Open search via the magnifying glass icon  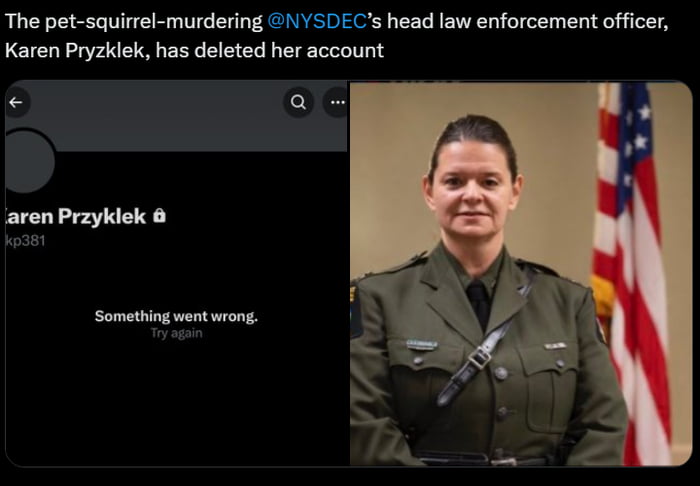click(x=298, y=102)
